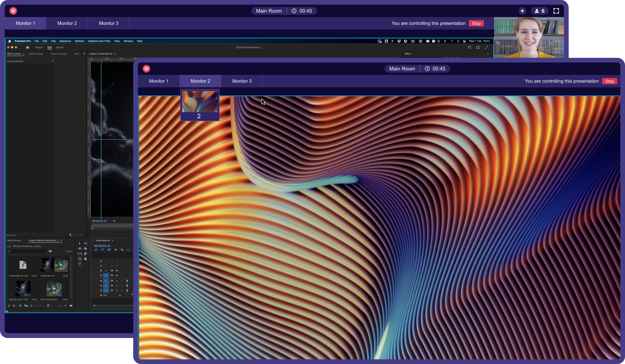Open Premiere Quick Export share icon

478,47
